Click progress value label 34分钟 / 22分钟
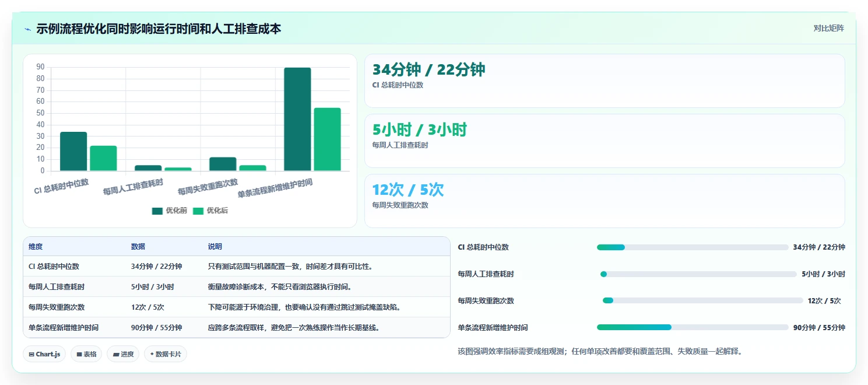868x385 pixels. pyautogui.click(x=819, y=247)
